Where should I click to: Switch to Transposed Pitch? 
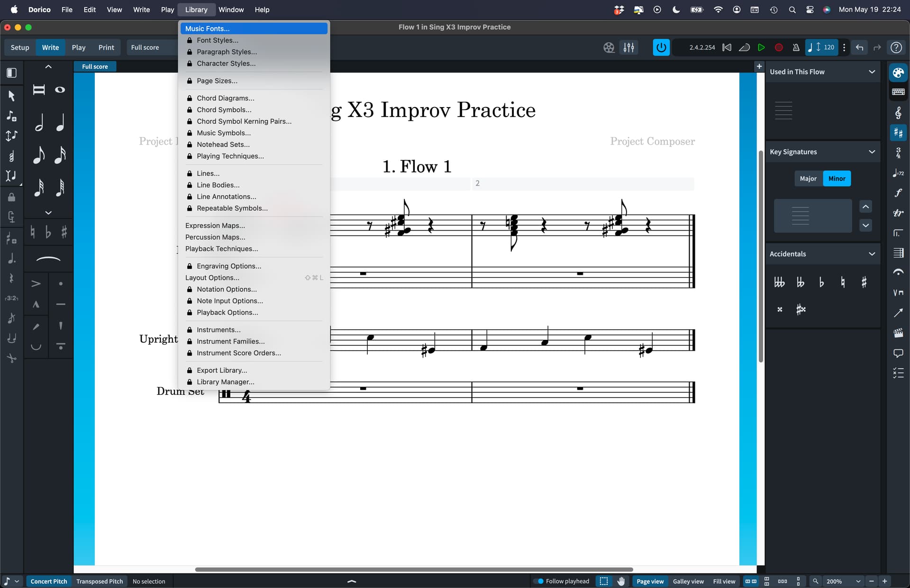(x=100, y=581)
